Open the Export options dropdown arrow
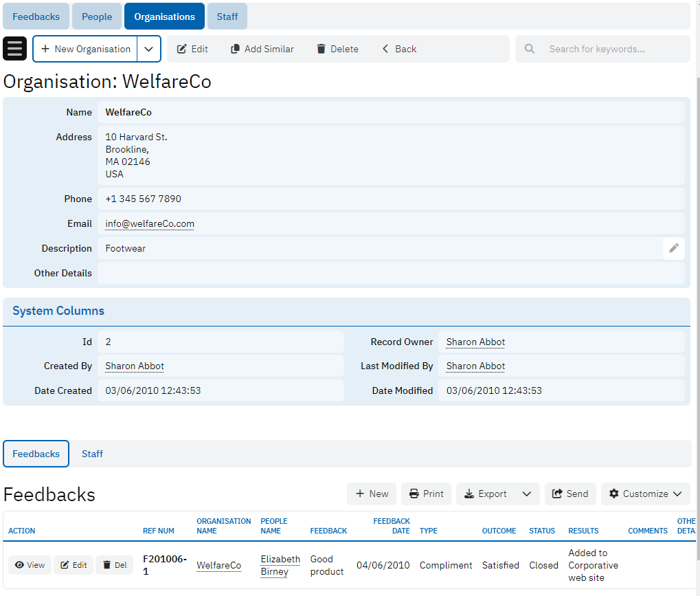Screen dimensions: 700x596 [x=526, y=494]
